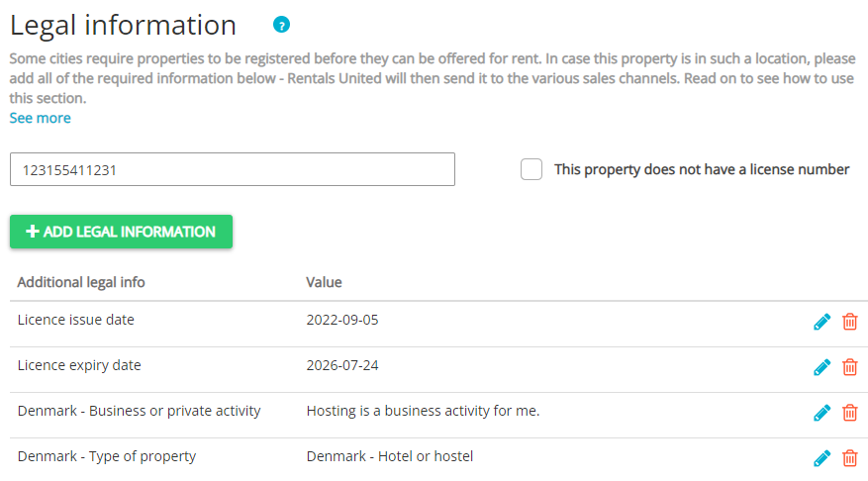Delete Denmark Type of property row
Image resolution: width=868 pixels, height=481 pixels.
tap(849, 458)
